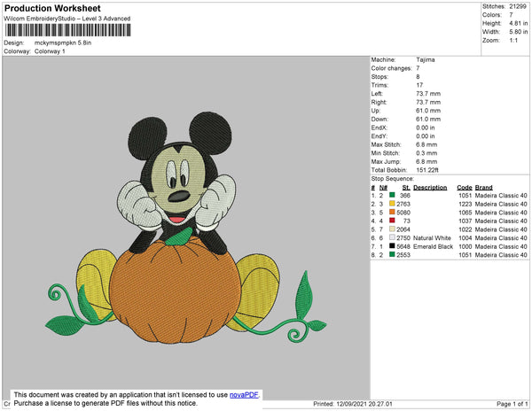
Task: Select the Trims value 17
Action: click(419, 85)
